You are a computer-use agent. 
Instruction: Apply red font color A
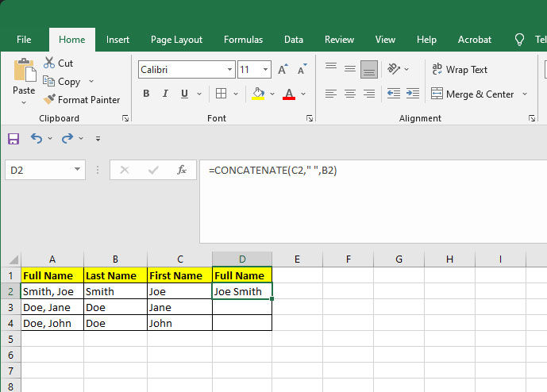[289, 94]
